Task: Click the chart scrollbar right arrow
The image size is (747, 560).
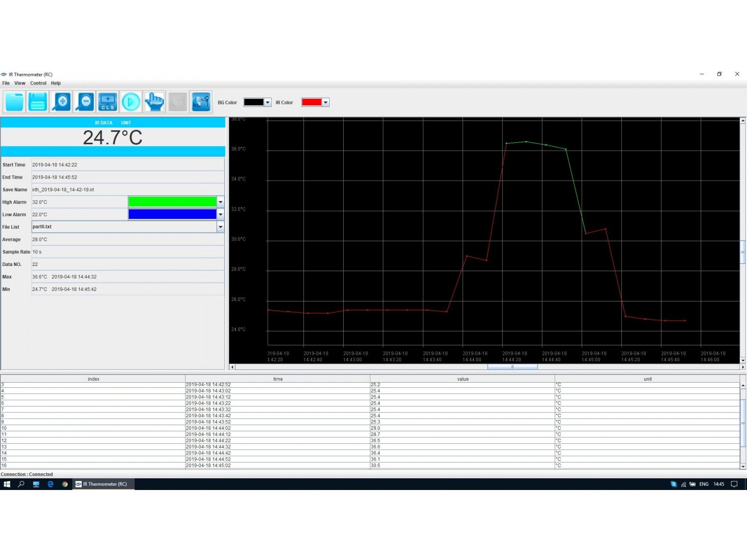Action: coord(743,367)
